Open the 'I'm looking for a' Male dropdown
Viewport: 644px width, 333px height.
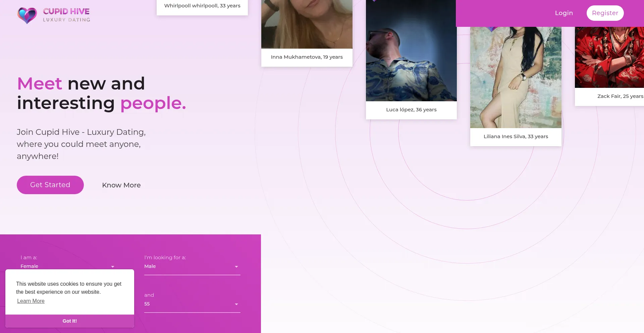[x=192, y=267]
